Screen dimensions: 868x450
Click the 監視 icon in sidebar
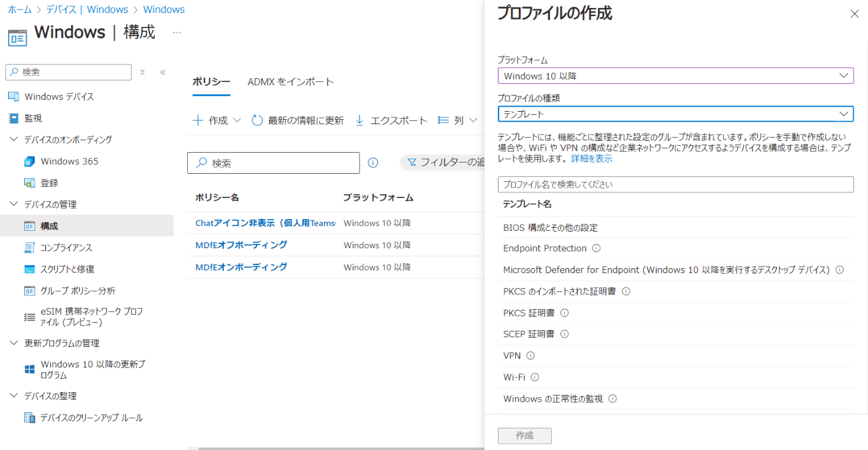pos(13,118)
